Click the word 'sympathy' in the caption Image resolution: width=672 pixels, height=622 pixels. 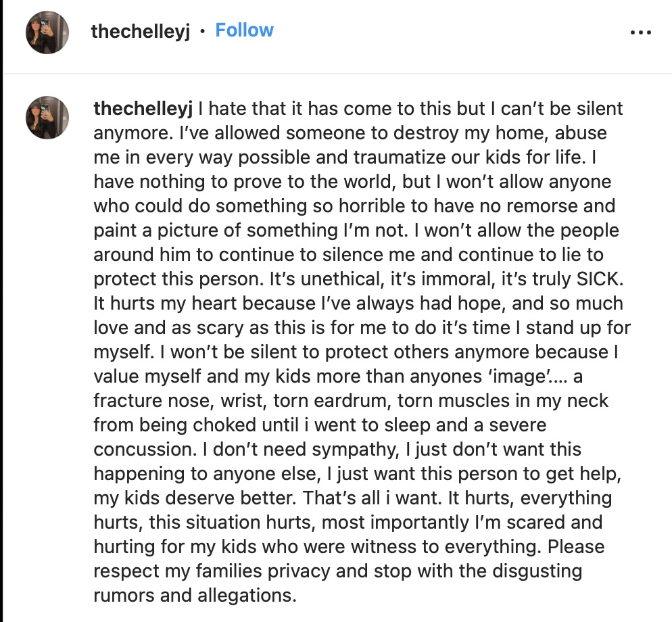click(353, 450)
